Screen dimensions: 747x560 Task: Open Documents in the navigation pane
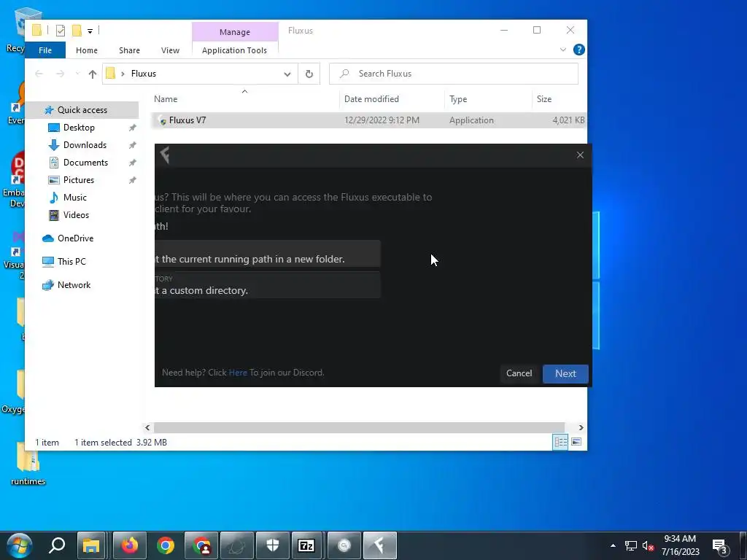click(x=85, y=163)
